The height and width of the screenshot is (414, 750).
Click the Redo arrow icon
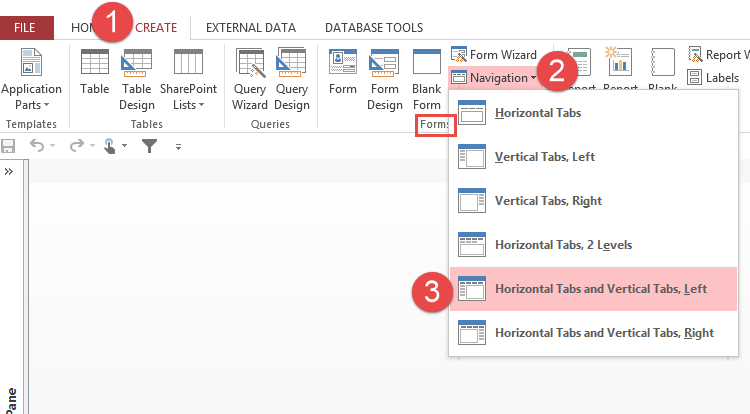(x=77, y=145)
